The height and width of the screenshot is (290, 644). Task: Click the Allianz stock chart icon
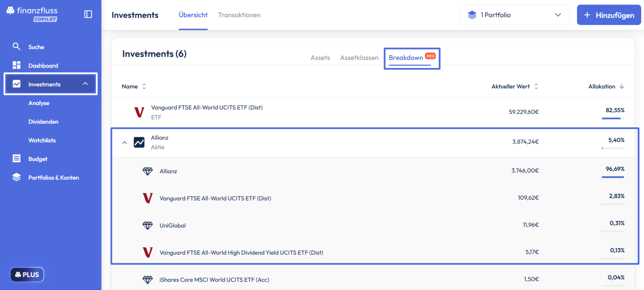(x=139, y=142)
